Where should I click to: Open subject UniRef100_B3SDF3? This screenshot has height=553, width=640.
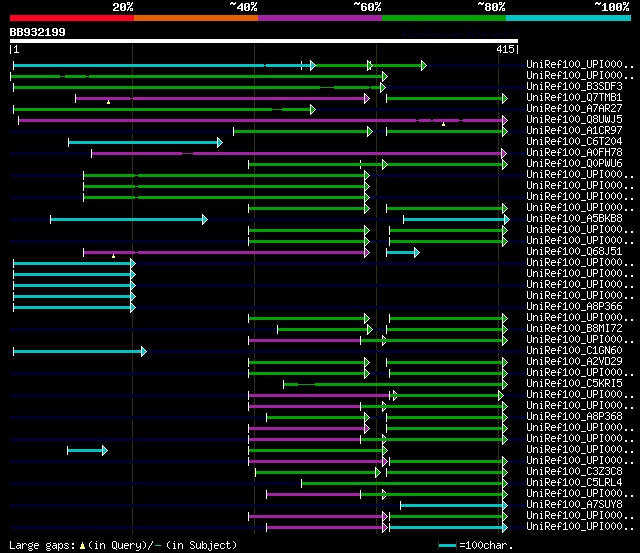click(574, 87)
